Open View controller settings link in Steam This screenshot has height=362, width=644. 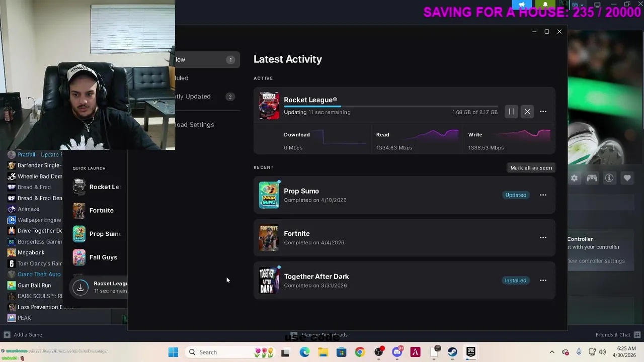coord(596,261)
